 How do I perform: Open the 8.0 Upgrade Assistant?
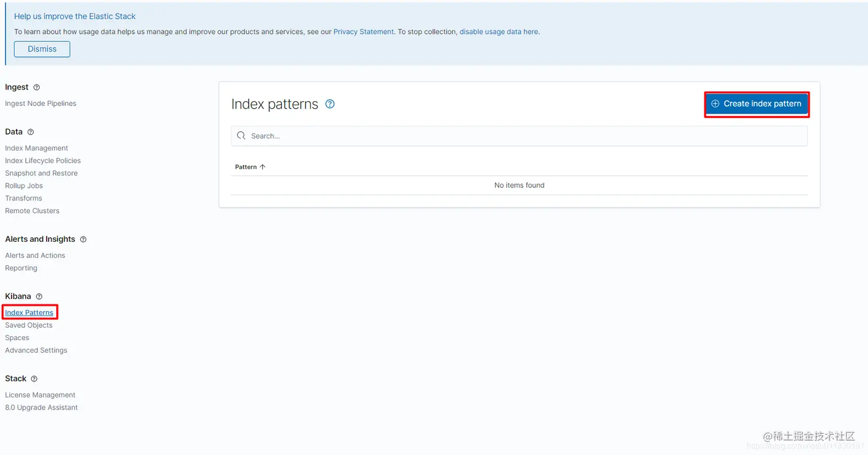point(41,408)
